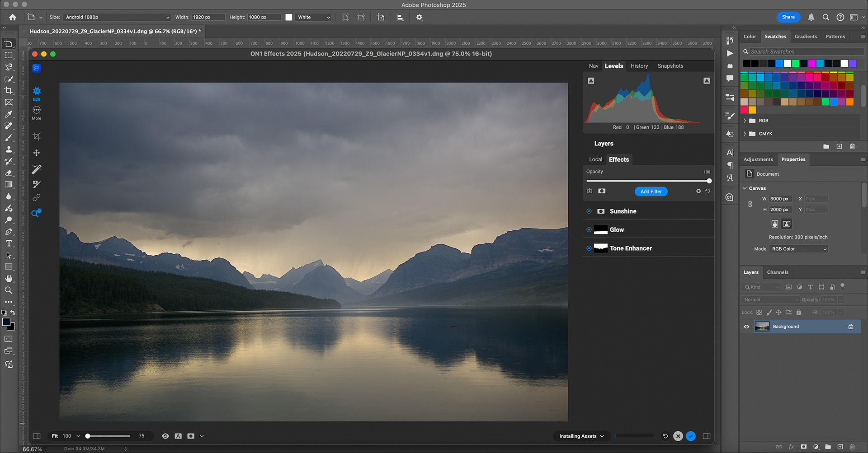Disable the Glow filter radio toggle
The height and width of the screenshot is (453, 868).
coord(589,229)
